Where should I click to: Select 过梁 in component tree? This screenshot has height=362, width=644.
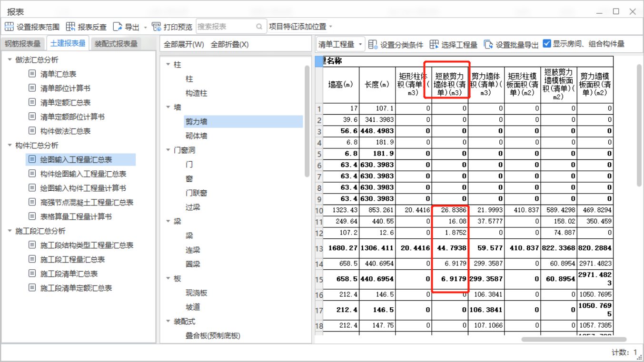coord(193,207)
